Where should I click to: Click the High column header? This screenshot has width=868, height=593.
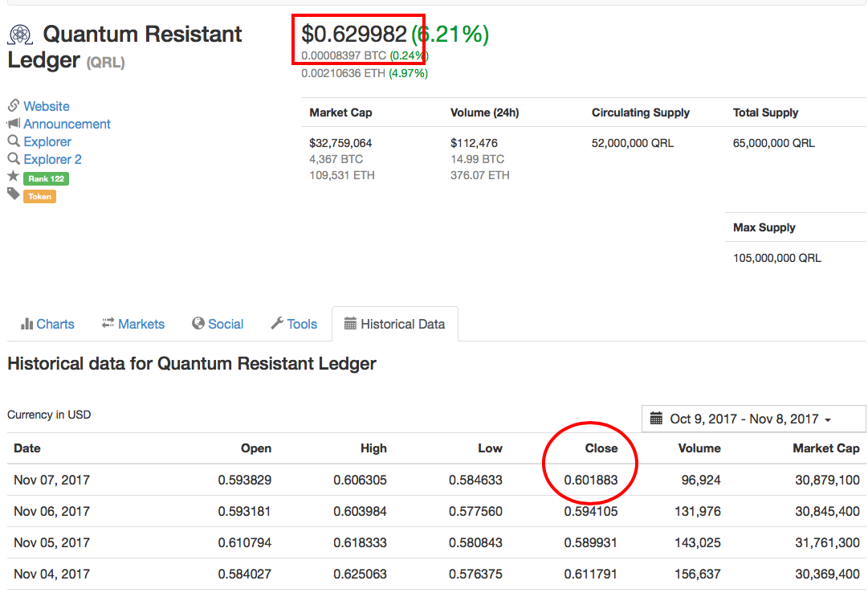(373, 448)
